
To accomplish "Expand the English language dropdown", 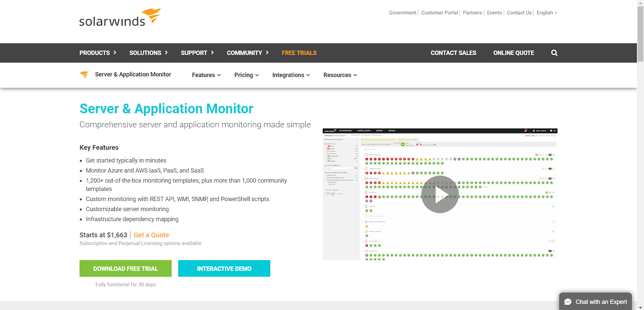I will 547,13.
